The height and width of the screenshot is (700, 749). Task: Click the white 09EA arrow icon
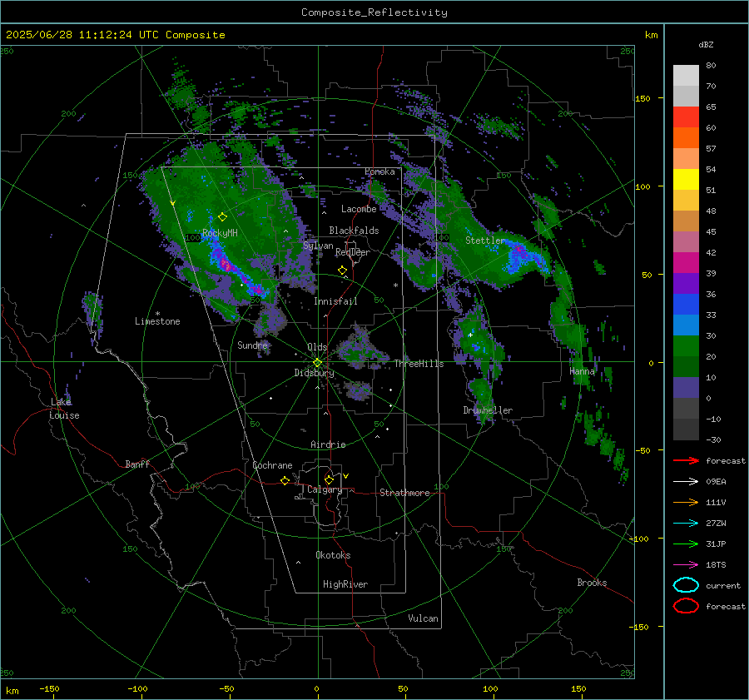click(x=686, y=482)
